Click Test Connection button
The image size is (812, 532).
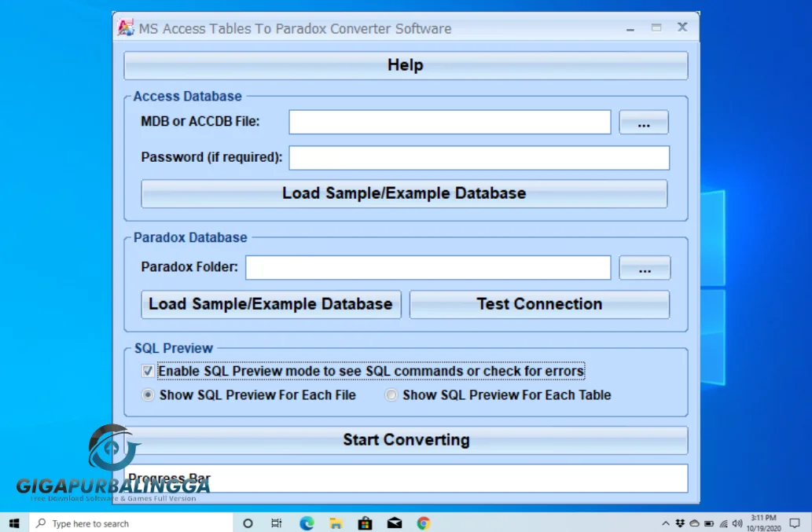point(539,304)
